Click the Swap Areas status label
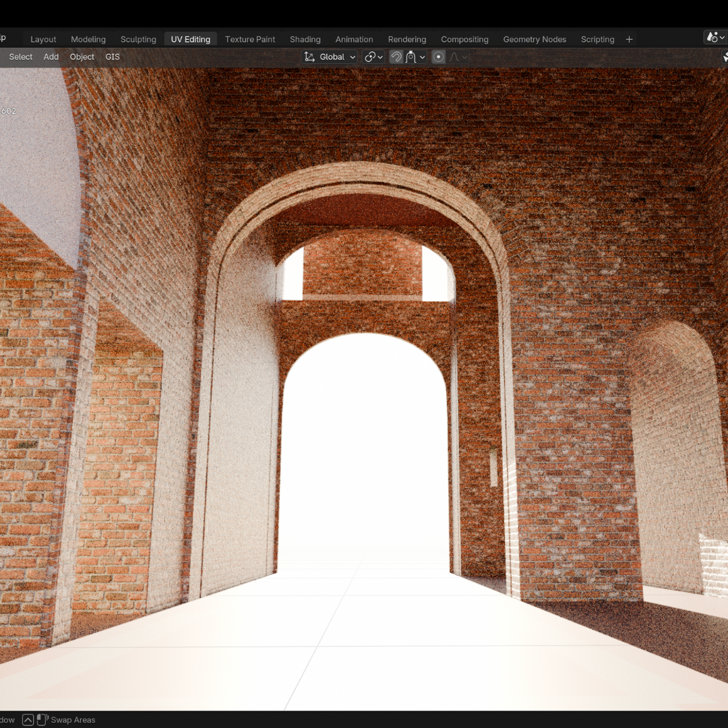The width and height of the screenshot is (728, 728). click(x=73, y=720)
